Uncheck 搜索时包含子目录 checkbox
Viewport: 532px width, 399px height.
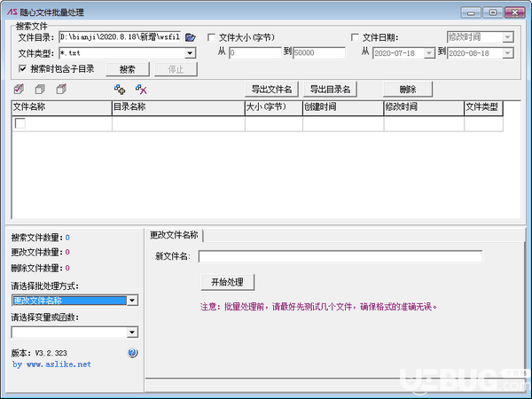pyautogui.click(x=22, y=69)
